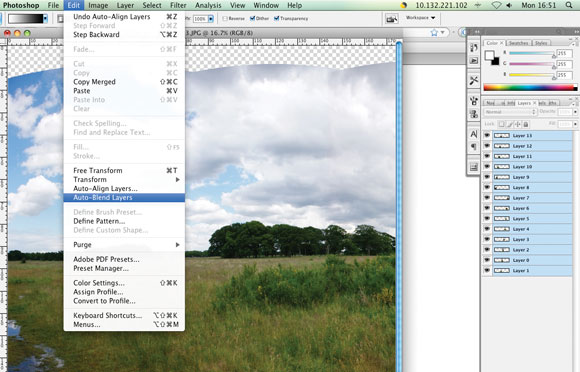Click the R value input field

coord(564,53)
